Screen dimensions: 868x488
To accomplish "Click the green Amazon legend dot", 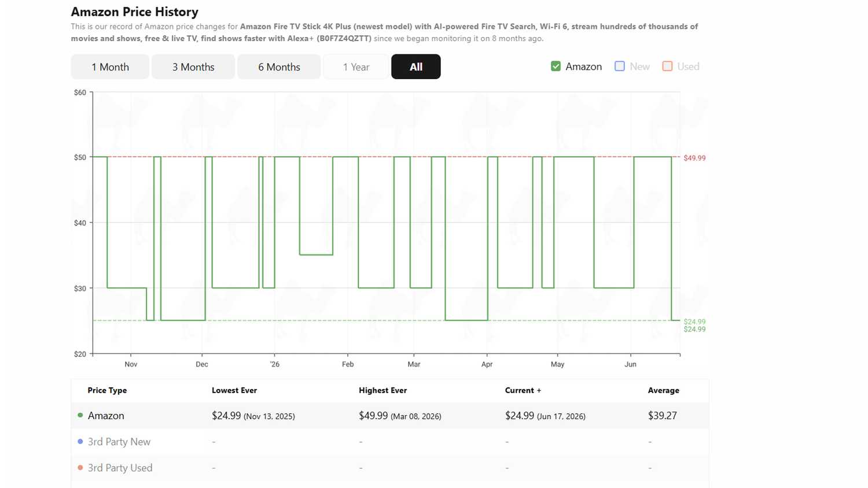I will tap(80, 415).
